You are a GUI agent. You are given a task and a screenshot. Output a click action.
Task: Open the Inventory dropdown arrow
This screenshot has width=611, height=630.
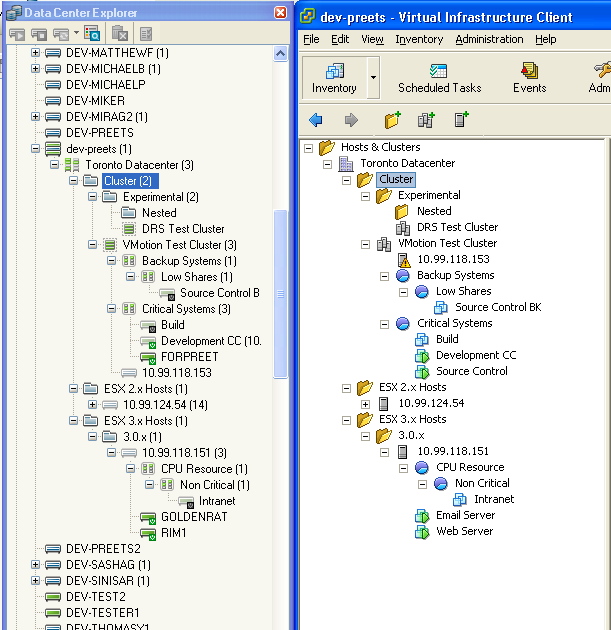(373, 78)
